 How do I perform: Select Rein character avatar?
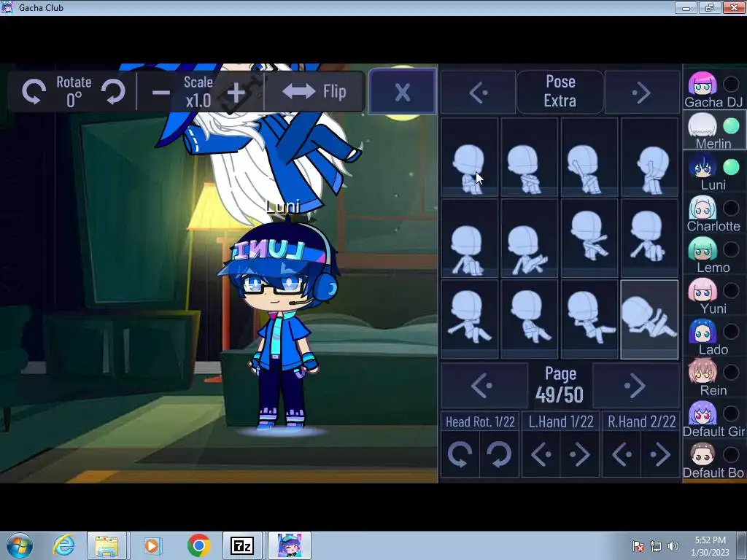coord(703,373)
